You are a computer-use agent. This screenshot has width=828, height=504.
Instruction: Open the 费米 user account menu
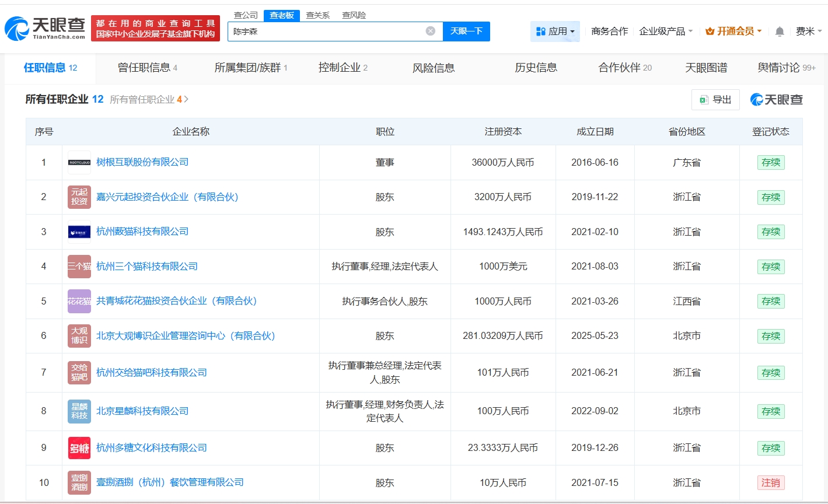click(x=809, y=32)
